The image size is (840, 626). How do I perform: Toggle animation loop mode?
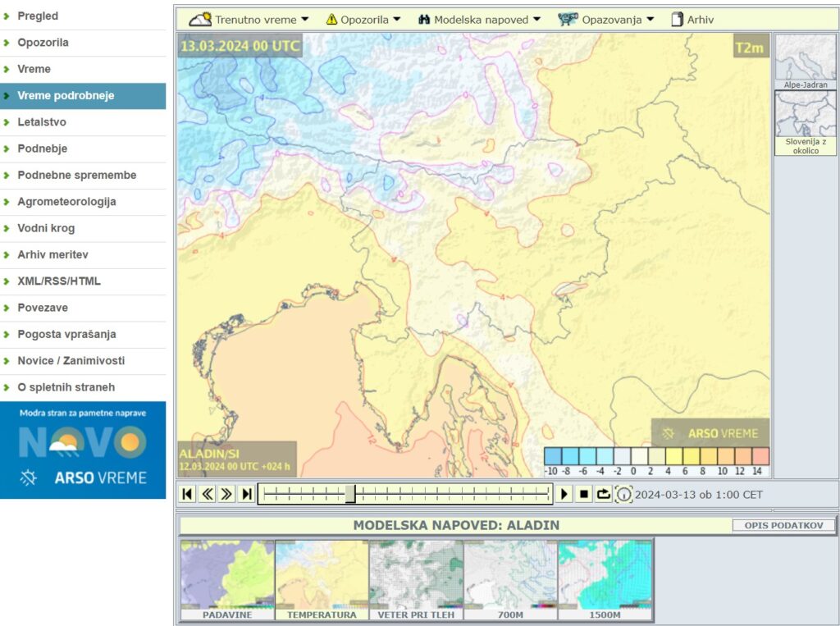(604, 494)
